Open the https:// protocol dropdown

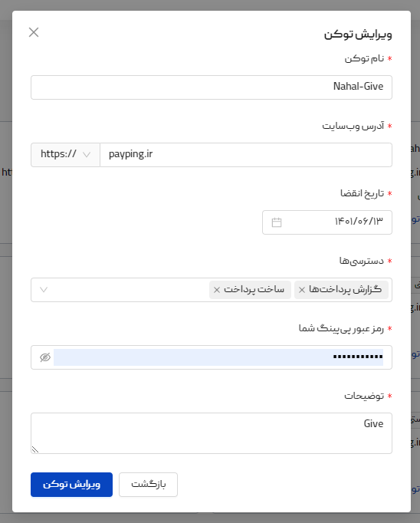click(x=65, y=155)
